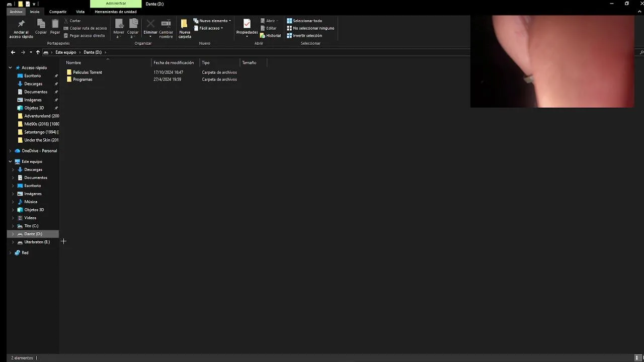Switch to the Compartir tab
644x362 pixels.
(x=58, y=12)
